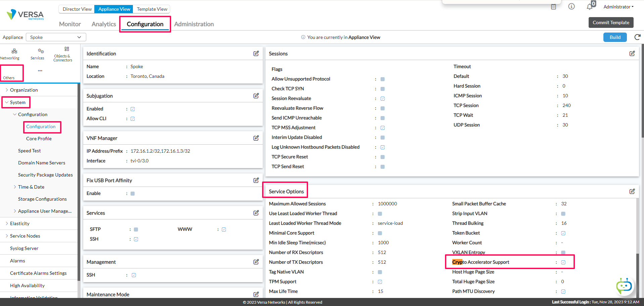Viewport: 644px width, 306px height.
Task: Open Objects & Connectors section
Action: [x=63, y=54]
